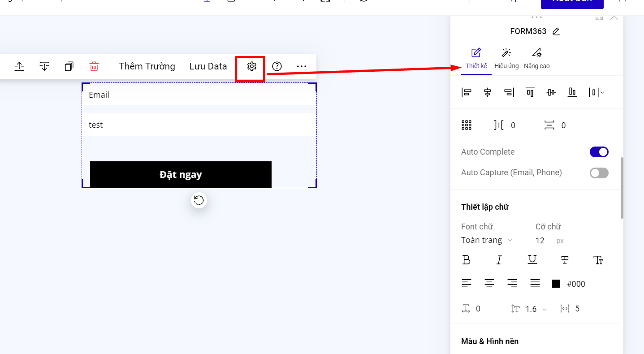Click the red trash delete icon

(x=94, y=66)
